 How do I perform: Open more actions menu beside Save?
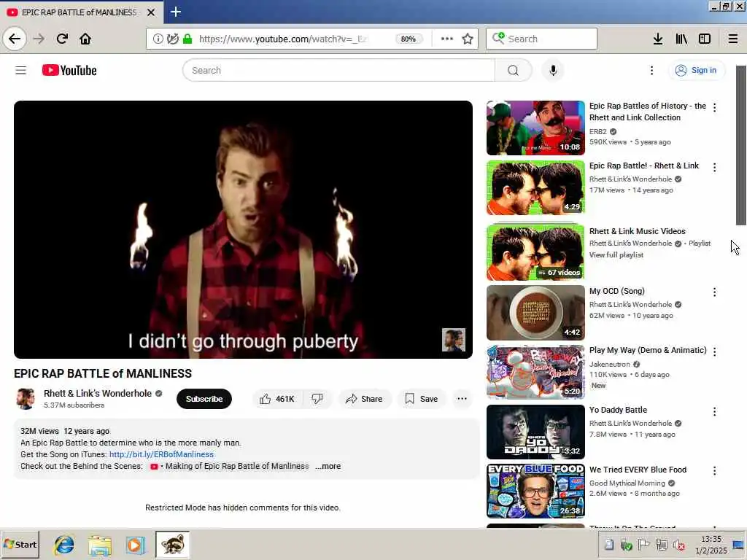462,399
